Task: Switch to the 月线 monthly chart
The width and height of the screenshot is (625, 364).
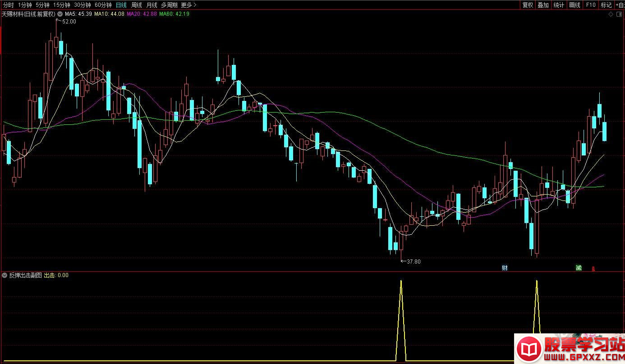Action: pyautogui.click(x=152, y=5)
